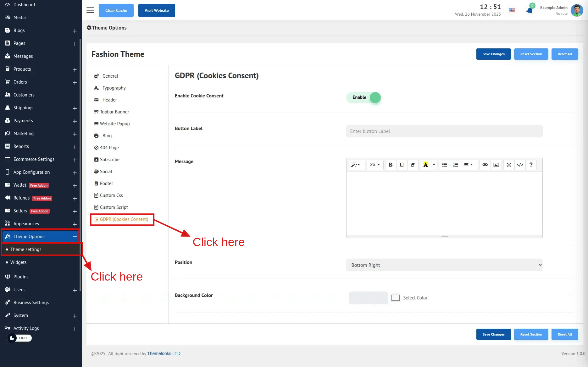Select Footer in theme options list
This screenshot has width=588, height=367.
pyautogui.click(x=106, y=183)
